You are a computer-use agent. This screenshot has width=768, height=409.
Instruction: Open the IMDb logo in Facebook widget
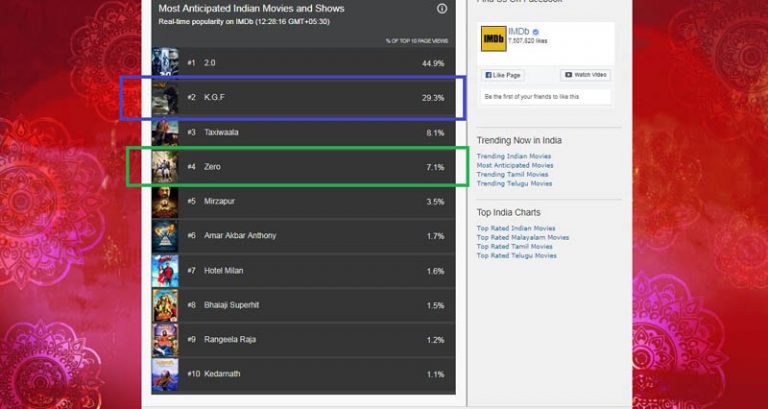click(493, 39)
